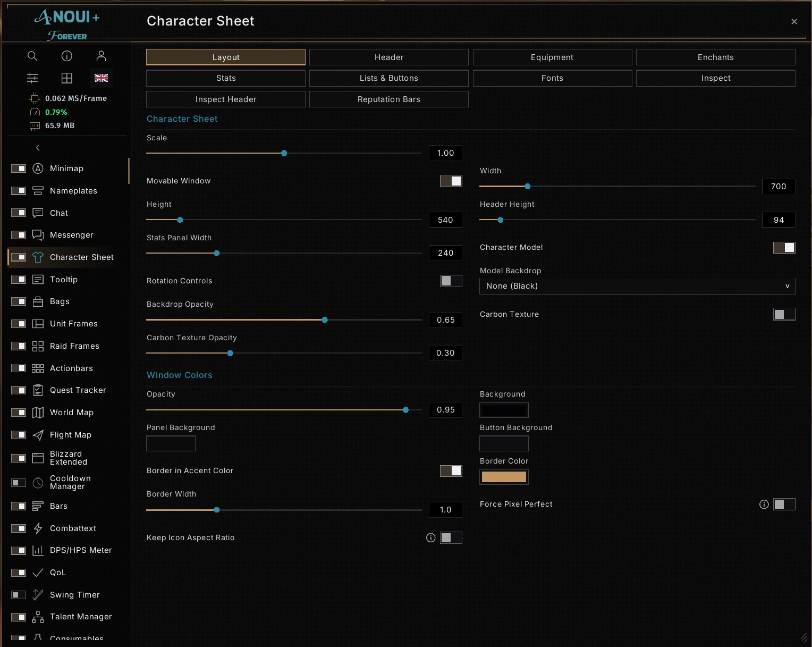The image size is (812, 647).
Task: Click the Scale value input field
Action: click(x=445, y=153)
